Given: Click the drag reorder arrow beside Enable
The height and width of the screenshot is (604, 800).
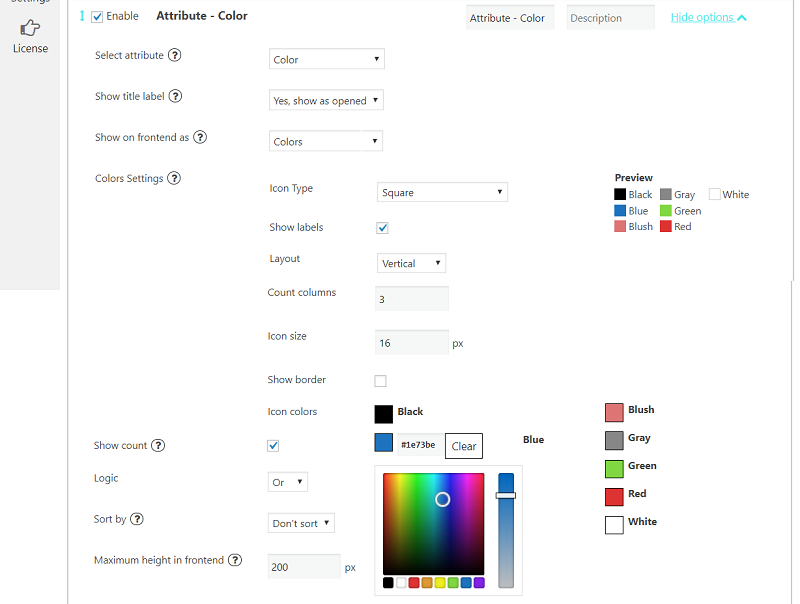Looking at the screenshot, I should tap(82, 16).
